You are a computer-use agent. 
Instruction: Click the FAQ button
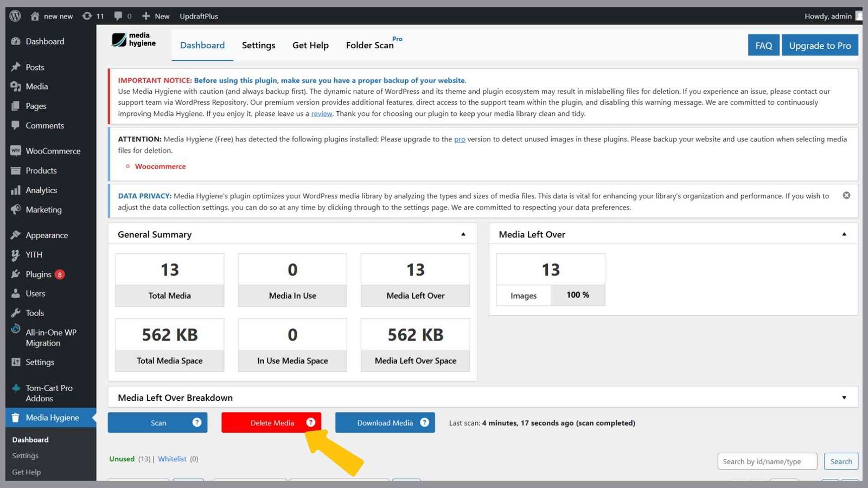(x=764, y=45)
